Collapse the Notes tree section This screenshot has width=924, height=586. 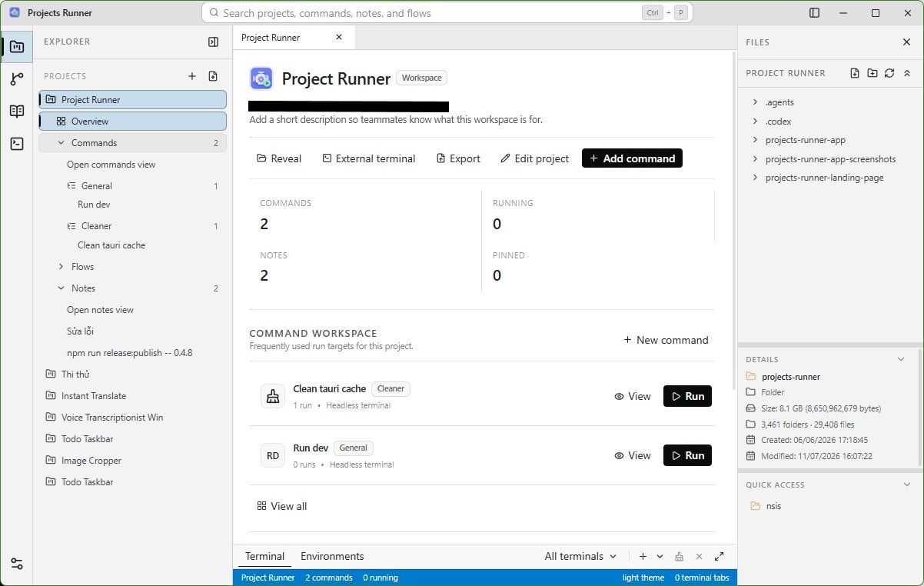(x=61, y=288)
